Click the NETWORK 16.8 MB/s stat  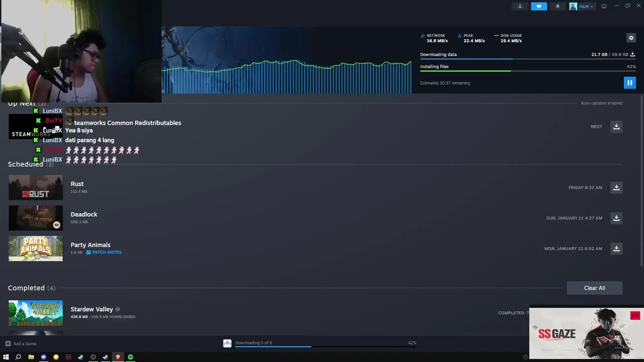434,38
